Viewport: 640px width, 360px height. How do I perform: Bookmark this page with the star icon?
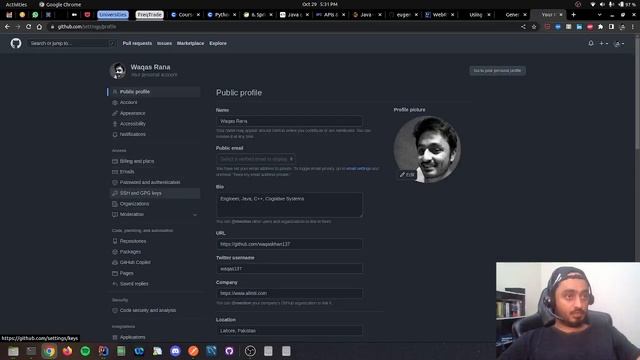click(x=534, y=27)
